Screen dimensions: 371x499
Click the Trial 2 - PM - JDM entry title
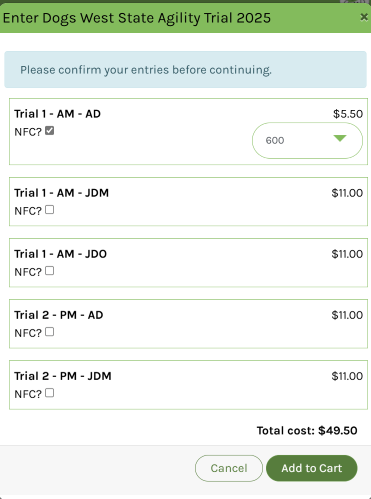pos(63,376)
